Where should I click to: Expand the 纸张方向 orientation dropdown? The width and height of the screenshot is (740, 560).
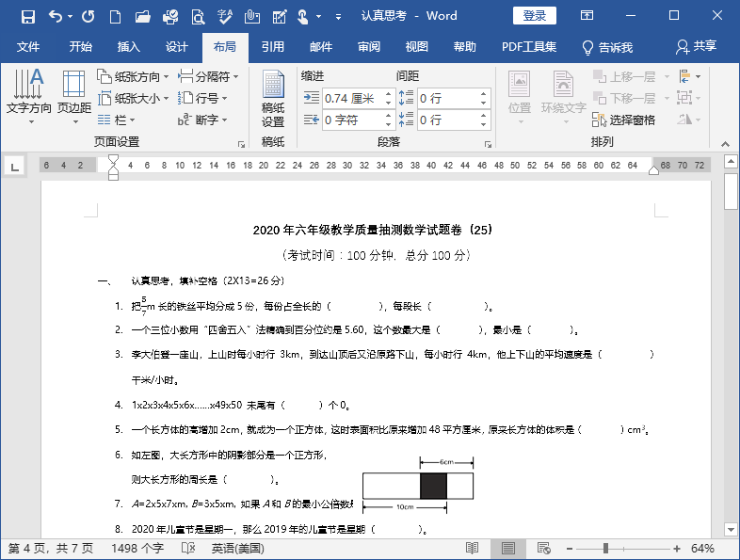click(135, 76)
